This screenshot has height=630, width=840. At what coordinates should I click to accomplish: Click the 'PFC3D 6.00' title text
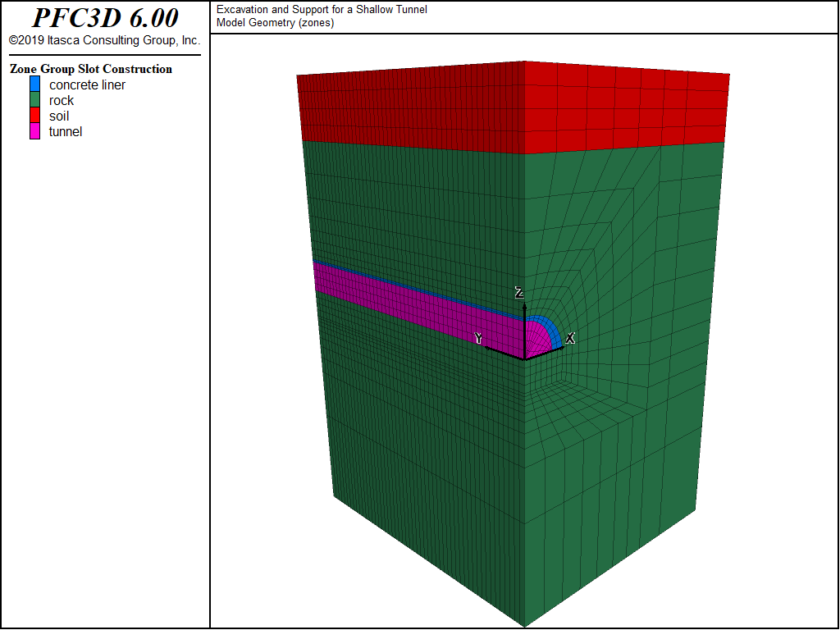click(105, 18)
